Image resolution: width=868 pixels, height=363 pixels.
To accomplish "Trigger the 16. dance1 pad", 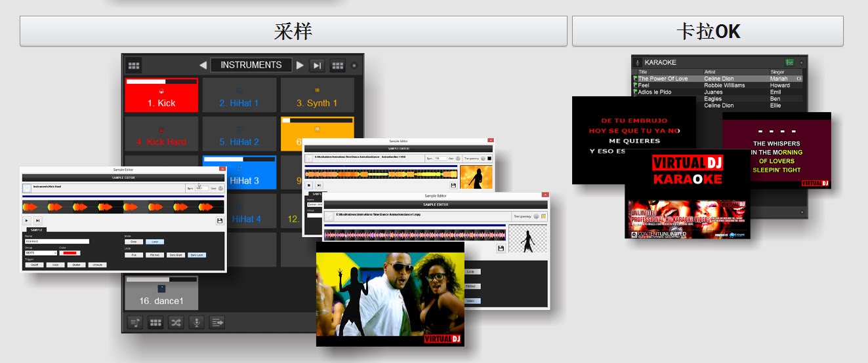I will point(161,292).
